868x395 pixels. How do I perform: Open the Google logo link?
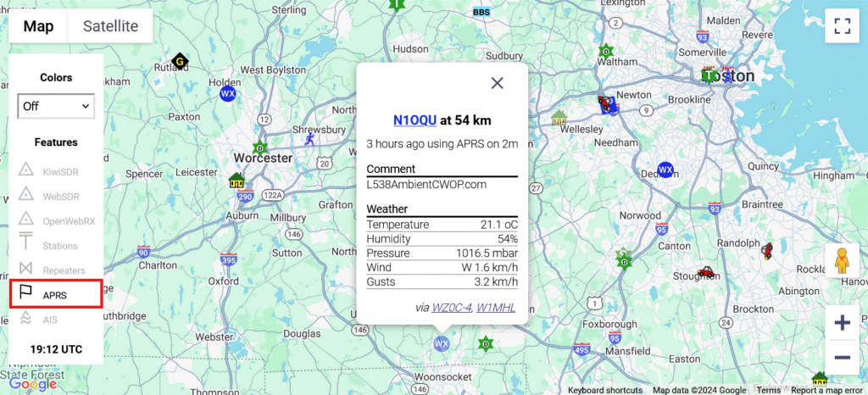[x=33, y=383]
